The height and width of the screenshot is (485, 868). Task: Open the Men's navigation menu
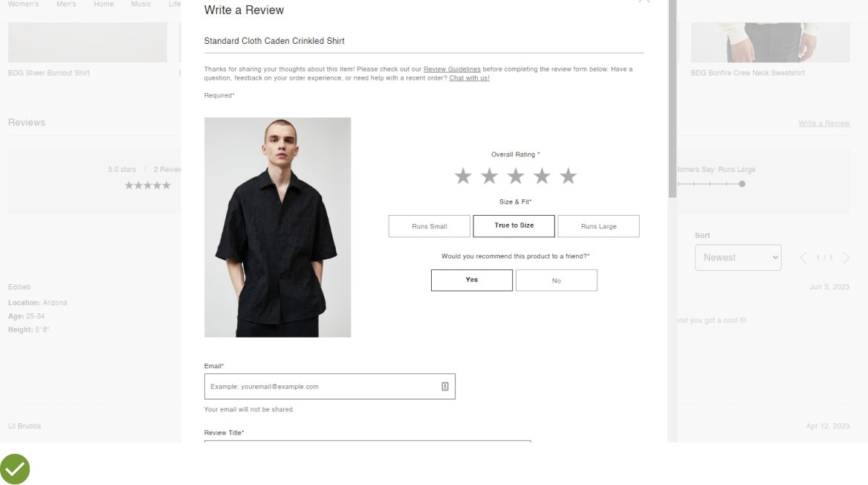66,4
